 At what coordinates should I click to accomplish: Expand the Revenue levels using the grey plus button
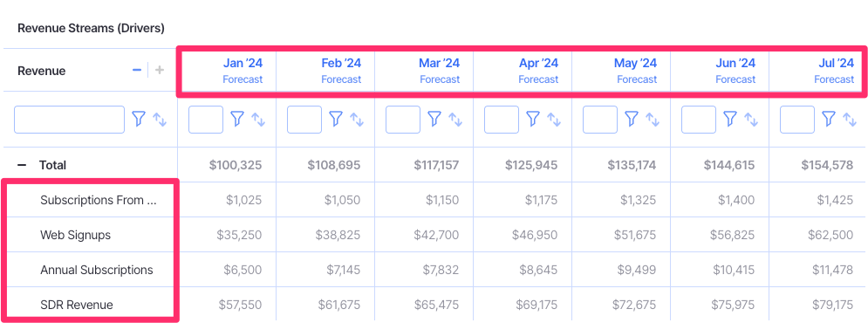160,71
